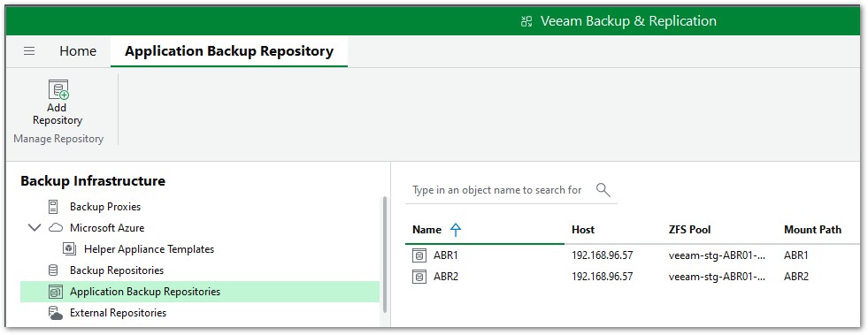Focus the object name search field

tap(497, 190)
